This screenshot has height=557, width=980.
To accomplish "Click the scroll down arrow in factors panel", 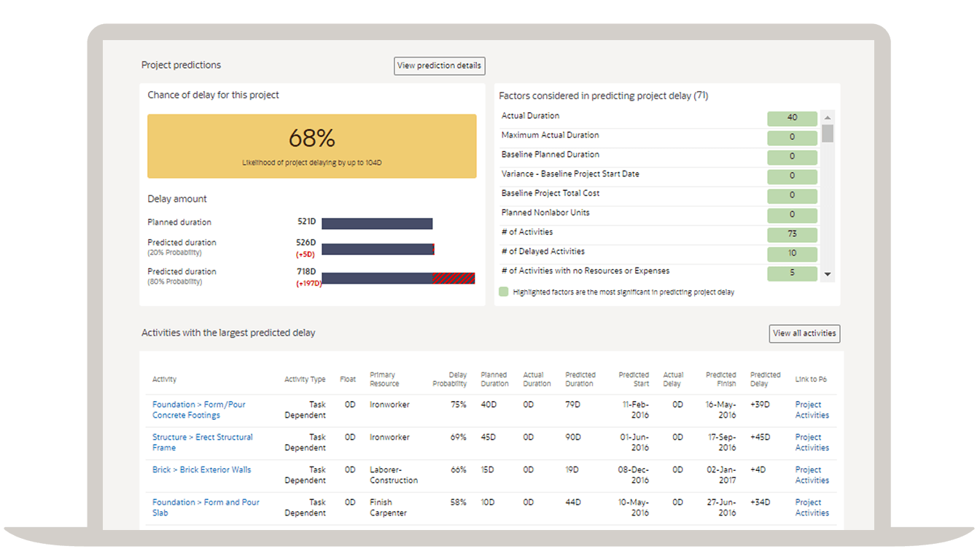I will [x=828, y=274].
